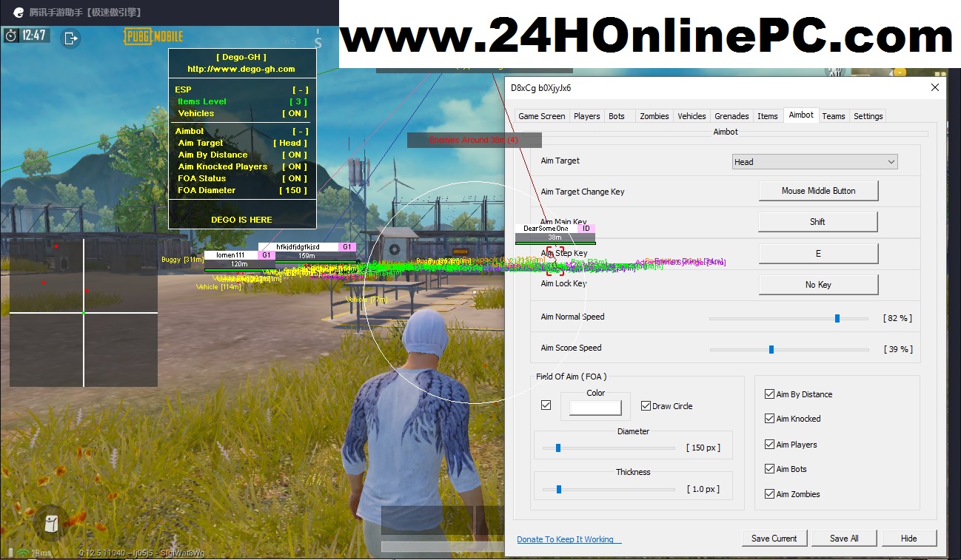Screen dimensions: 961x560
Task: Toggle the Field Of Aim enable checkbox
Action: [x=546, y=405]
